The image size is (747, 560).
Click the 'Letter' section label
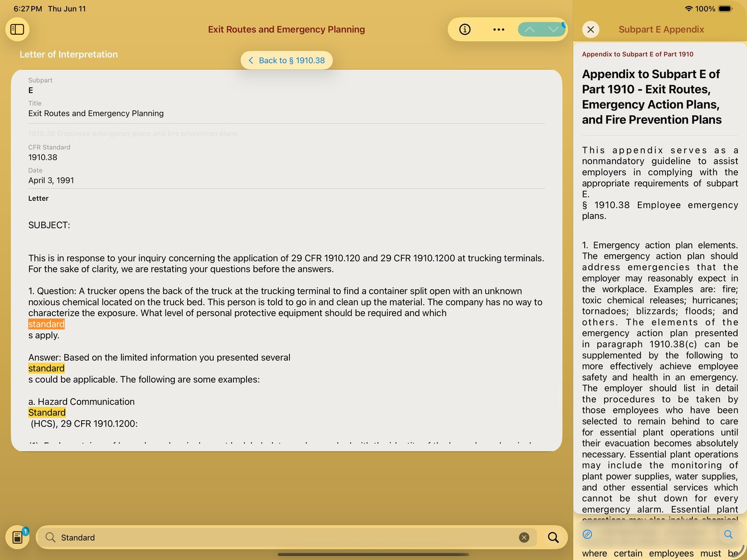38,198
